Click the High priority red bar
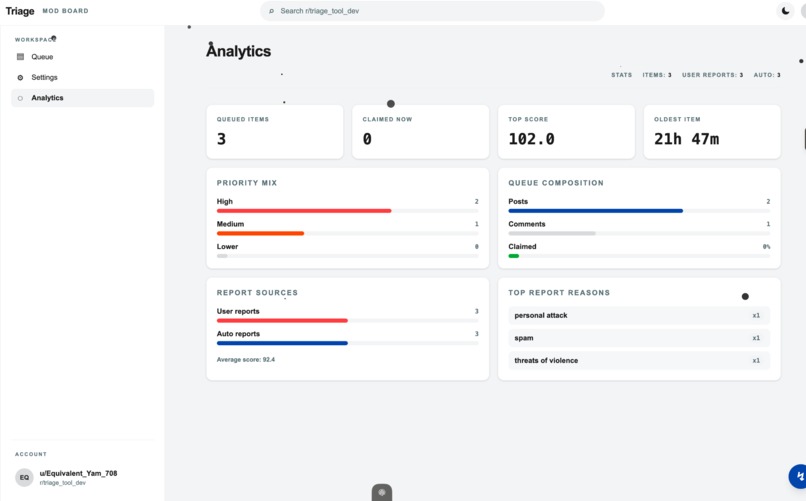 [304, 211]
